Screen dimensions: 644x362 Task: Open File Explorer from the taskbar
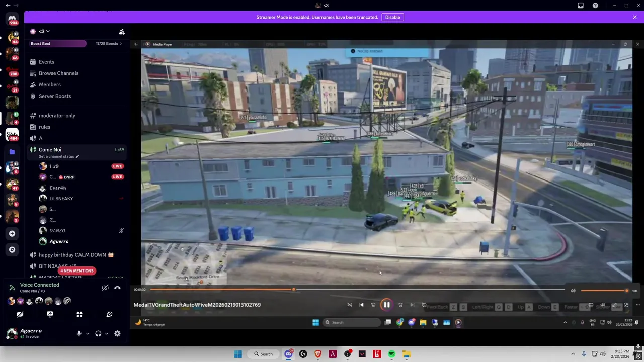(x=406, y=354)
